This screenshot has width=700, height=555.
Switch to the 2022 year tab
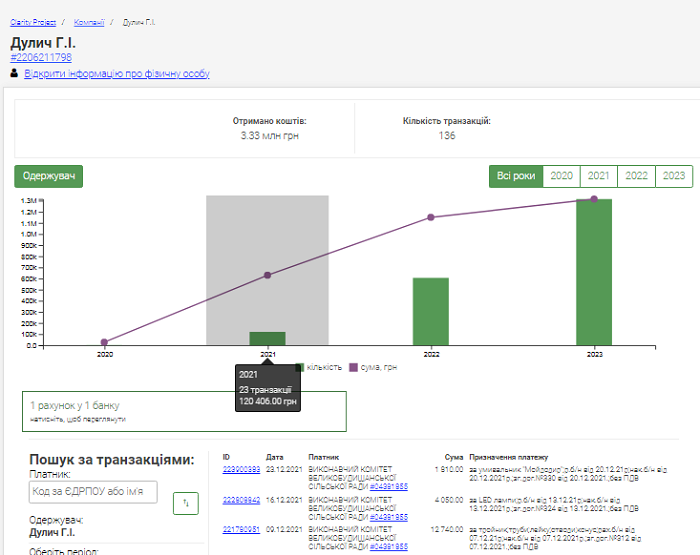(636, 176)
